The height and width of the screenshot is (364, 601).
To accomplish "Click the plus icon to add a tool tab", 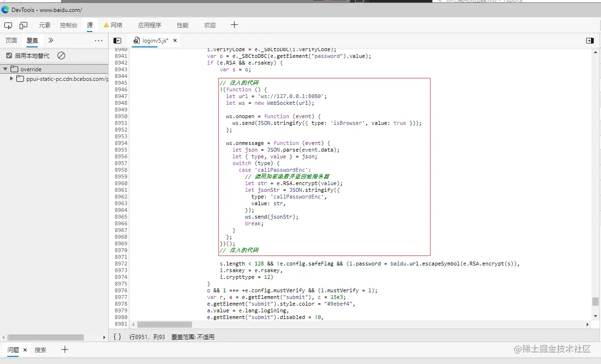I will click(234, 25).
